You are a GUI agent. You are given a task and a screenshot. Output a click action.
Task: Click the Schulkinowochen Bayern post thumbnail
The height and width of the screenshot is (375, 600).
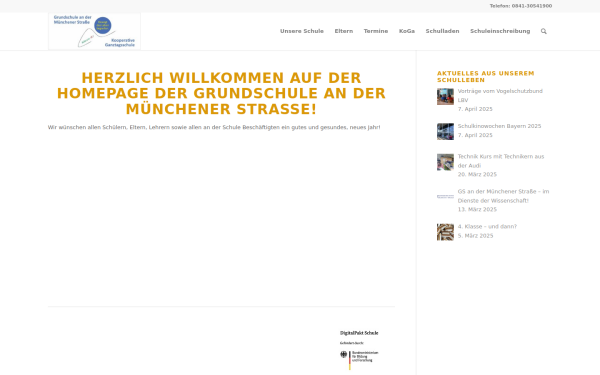(445, 131)
